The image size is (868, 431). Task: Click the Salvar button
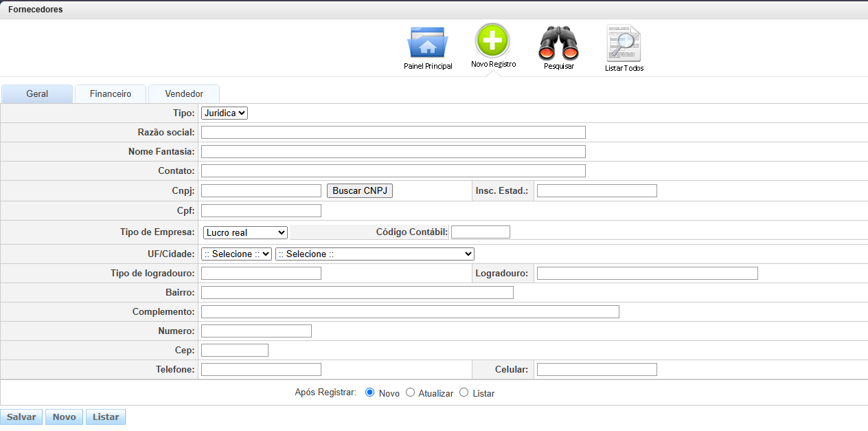[x=21, y=417]
